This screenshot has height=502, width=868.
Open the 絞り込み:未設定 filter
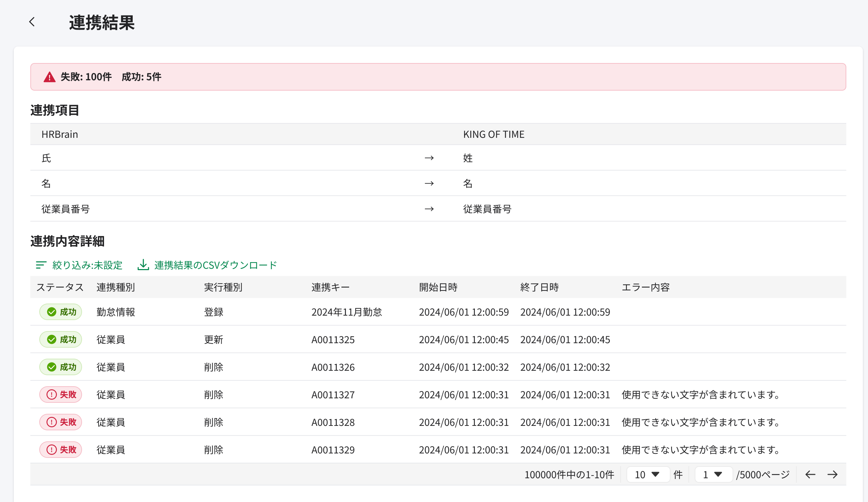(79, 265)
